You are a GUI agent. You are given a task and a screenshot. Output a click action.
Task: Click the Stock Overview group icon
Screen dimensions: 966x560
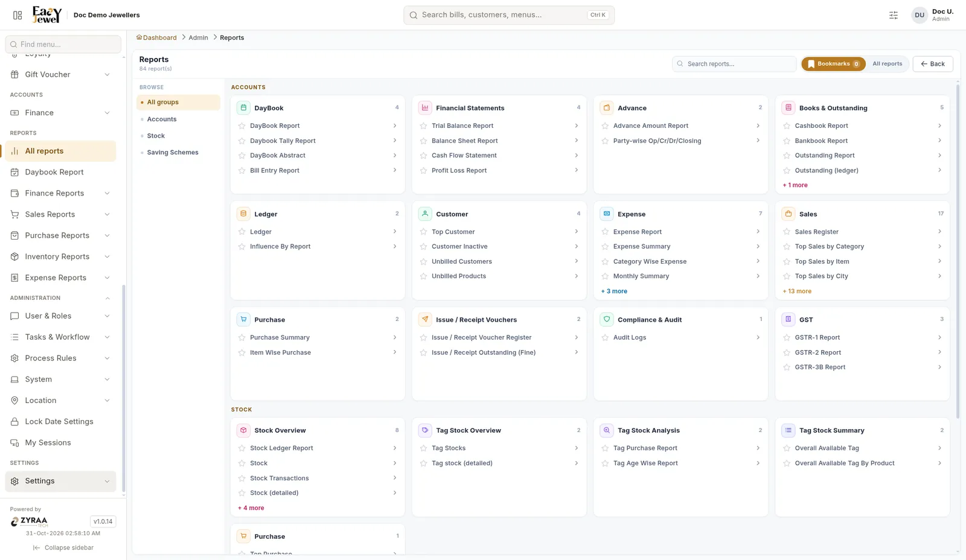(x=243, y=430)
